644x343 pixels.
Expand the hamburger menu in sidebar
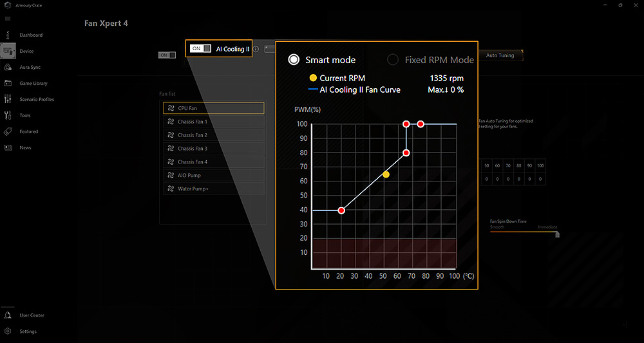pyautogui.click(x=8, y=19)
